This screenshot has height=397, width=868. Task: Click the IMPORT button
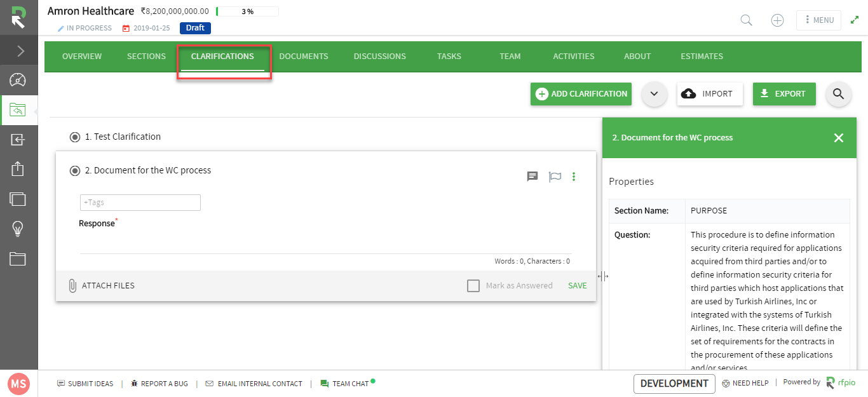[710, 94]
